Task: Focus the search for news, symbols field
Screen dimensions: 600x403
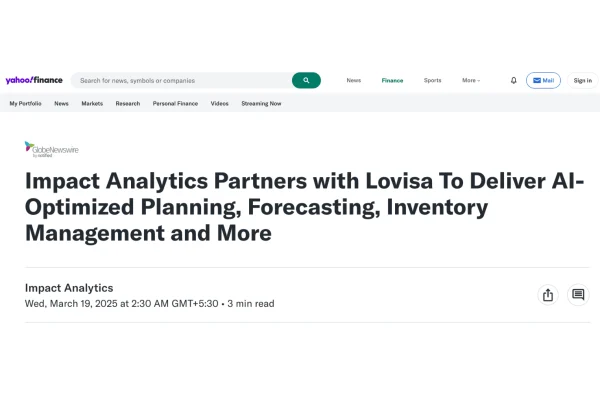Action: 182,80
